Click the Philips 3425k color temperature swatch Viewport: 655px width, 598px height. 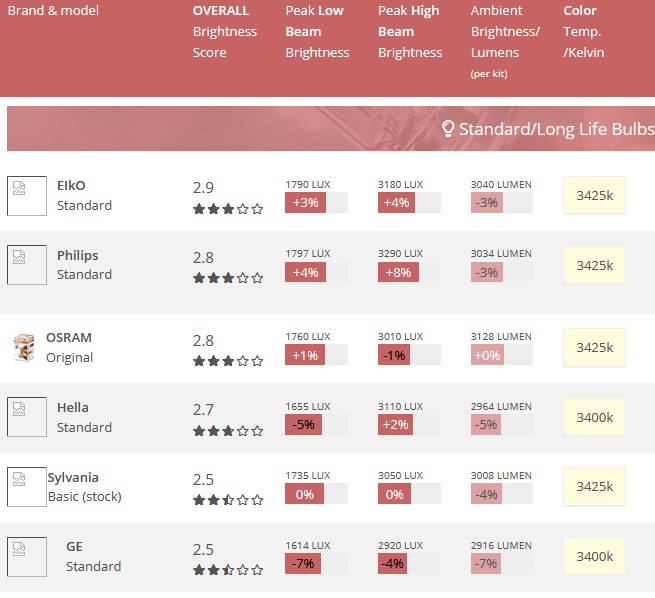(594, 265)
